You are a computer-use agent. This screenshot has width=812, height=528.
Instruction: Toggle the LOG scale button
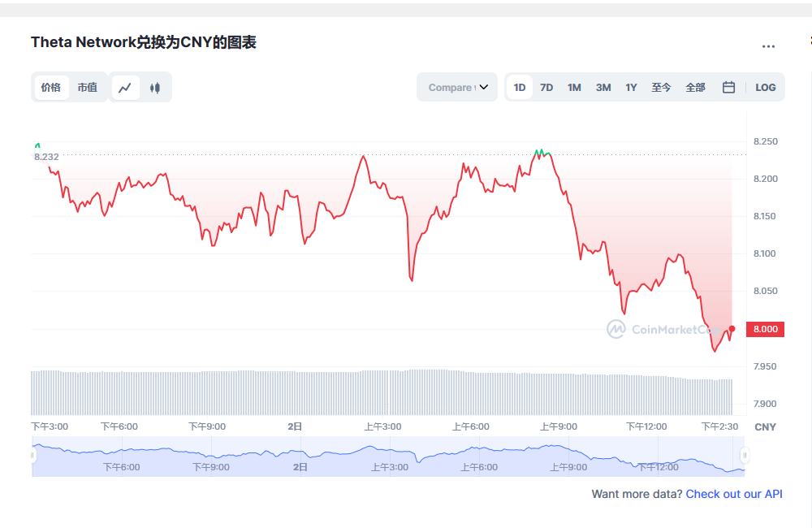pyautogui.click(x=766, y=87)
